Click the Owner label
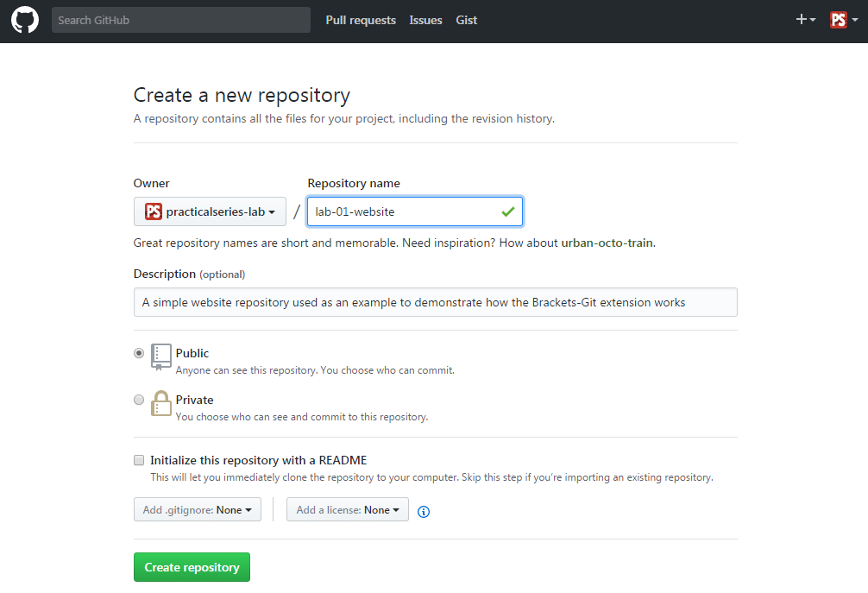 [x=151, y=183]
